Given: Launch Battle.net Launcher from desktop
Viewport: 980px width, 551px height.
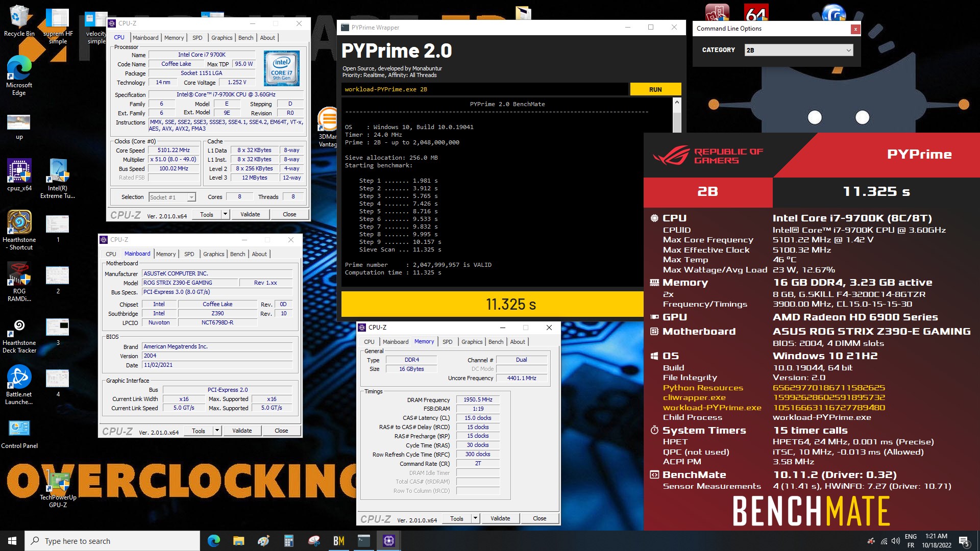Looking at the screenshot, I should click(19, 385).
